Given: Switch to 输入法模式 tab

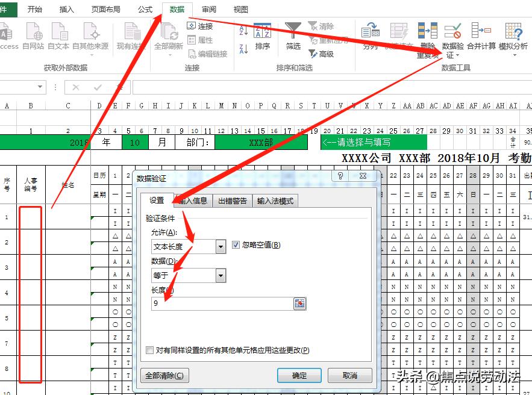Looking at the screenshot, I should coord(275,201).
